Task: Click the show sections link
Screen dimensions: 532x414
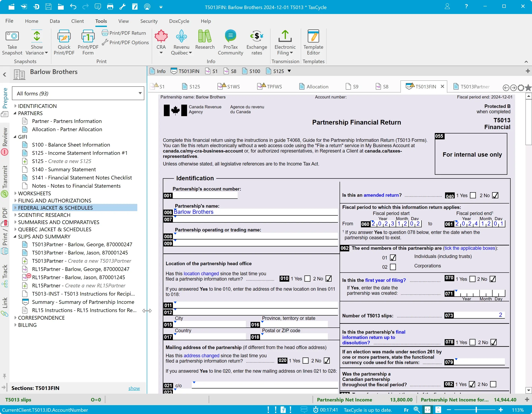Action: point(134,388)
